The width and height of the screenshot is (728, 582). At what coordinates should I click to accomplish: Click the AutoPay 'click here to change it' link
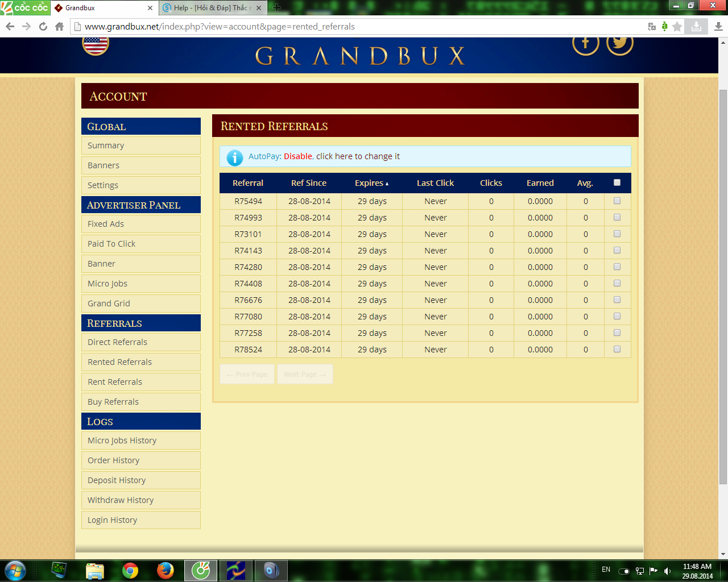[358, 156]
